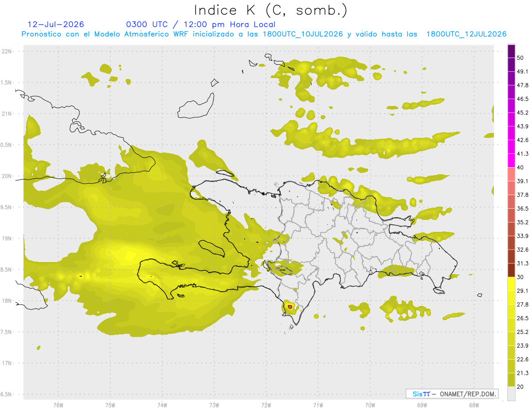532x411 pixels.
Task: Click the '39.1' color scale value
Action: 522,181
